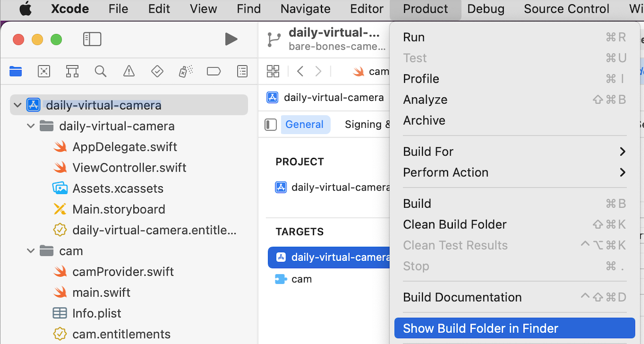This screenshot has height=344, width=644.
Task: Switch to the General tab
Action: click(x=304, y=125)
